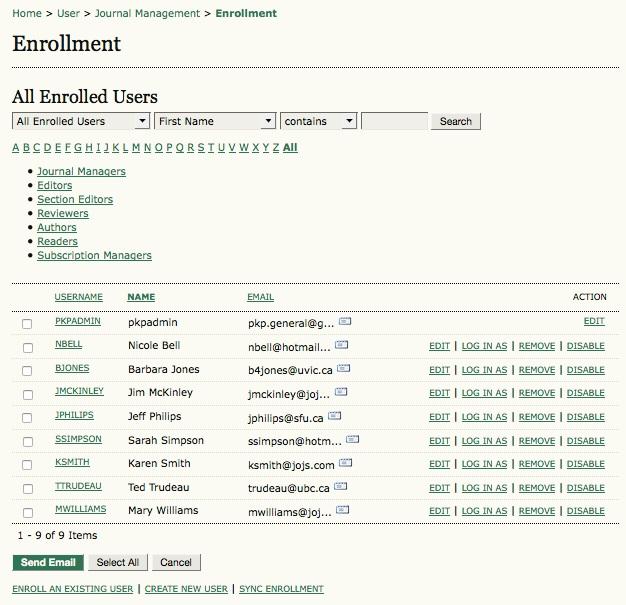The width and height of the screenshot is (626, 605).
Task: Click LOG IN AS for Barbara Jones
Action: (x=484, y=370)
